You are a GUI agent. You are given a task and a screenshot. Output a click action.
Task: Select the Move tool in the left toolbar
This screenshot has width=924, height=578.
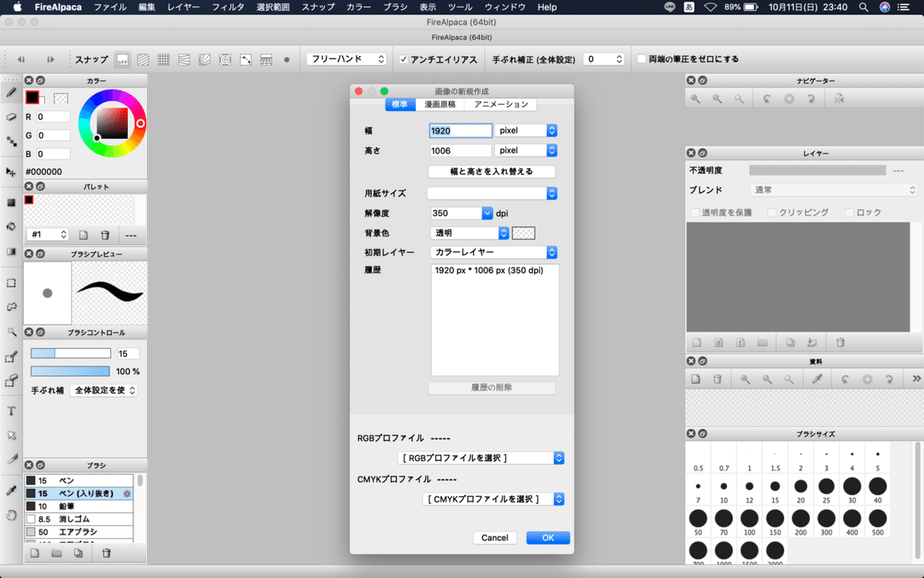(12, 171)
